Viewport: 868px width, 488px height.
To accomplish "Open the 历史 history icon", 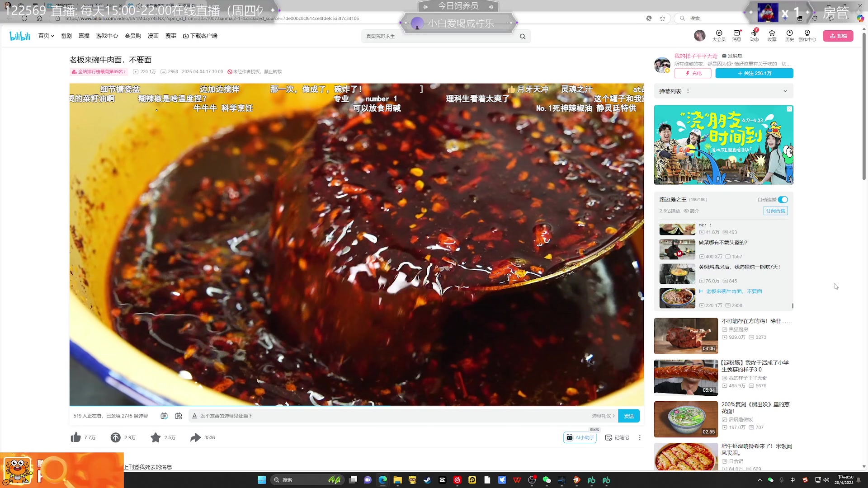I will [x=789, y=36].
